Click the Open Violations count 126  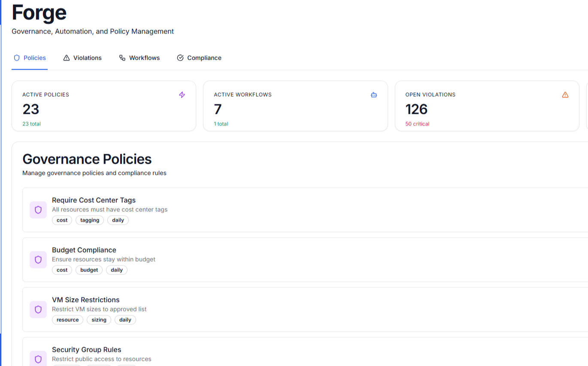tap(416, 109)
